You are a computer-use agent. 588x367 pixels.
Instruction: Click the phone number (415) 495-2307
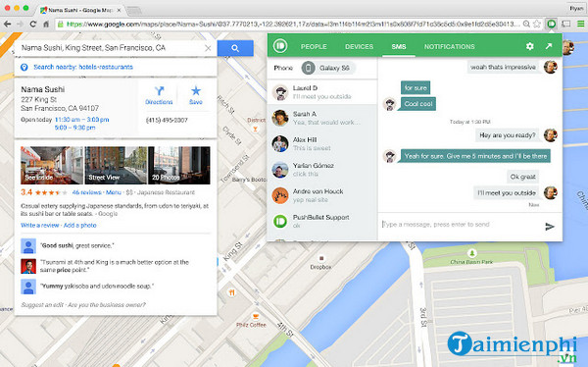pos(167,120)
